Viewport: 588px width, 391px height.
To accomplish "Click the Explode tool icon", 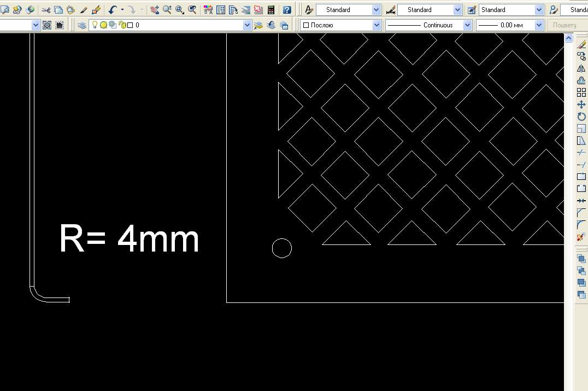I will coord(581,237).
